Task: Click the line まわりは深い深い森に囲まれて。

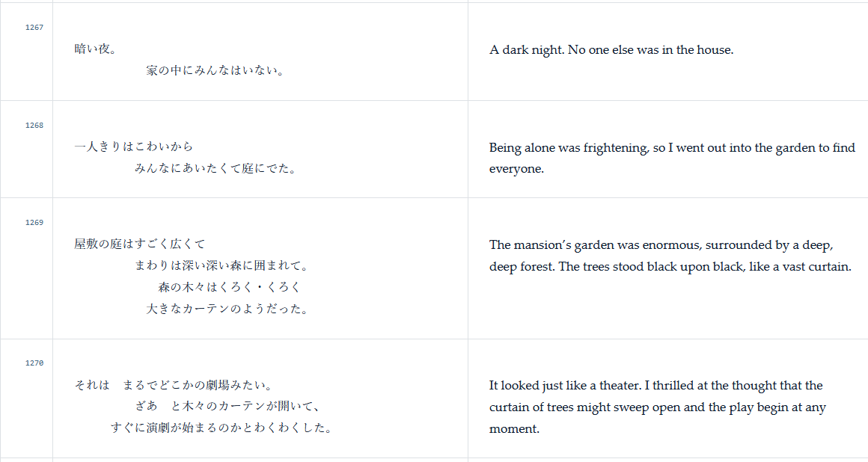Action: [221, 265]
